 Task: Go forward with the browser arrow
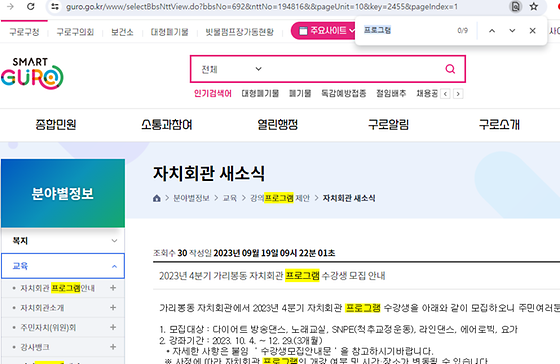point(10,6)
